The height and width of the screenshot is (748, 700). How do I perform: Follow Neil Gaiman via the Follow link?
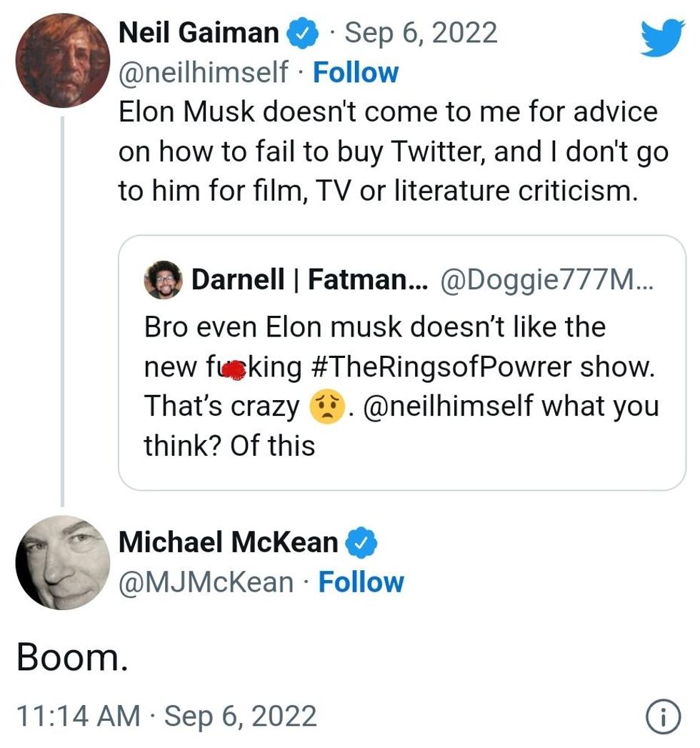[x=356, y=73]
